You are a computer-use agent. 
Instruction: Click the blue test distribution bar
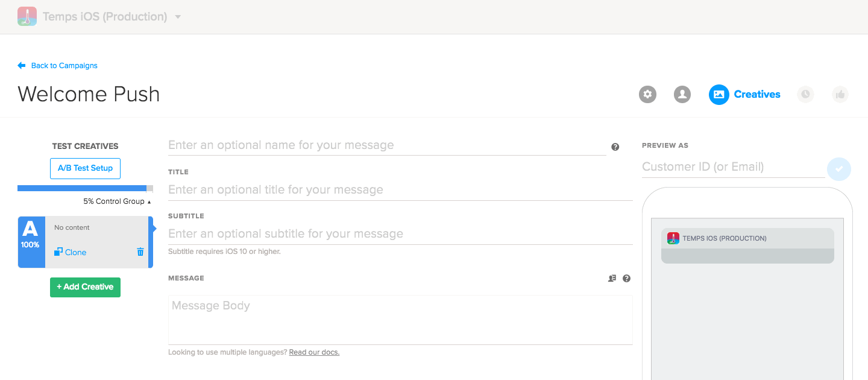[82, 188]
